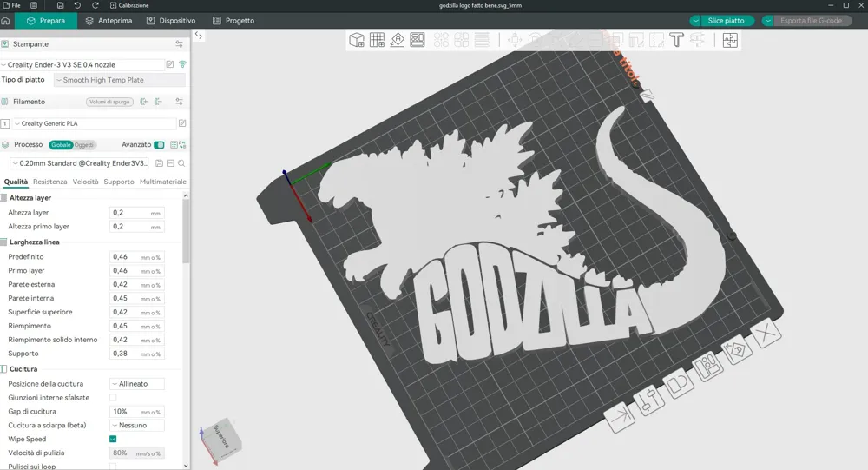
Task: Click the plate arrange icon on bed
Action: click(x=708, y=367)
